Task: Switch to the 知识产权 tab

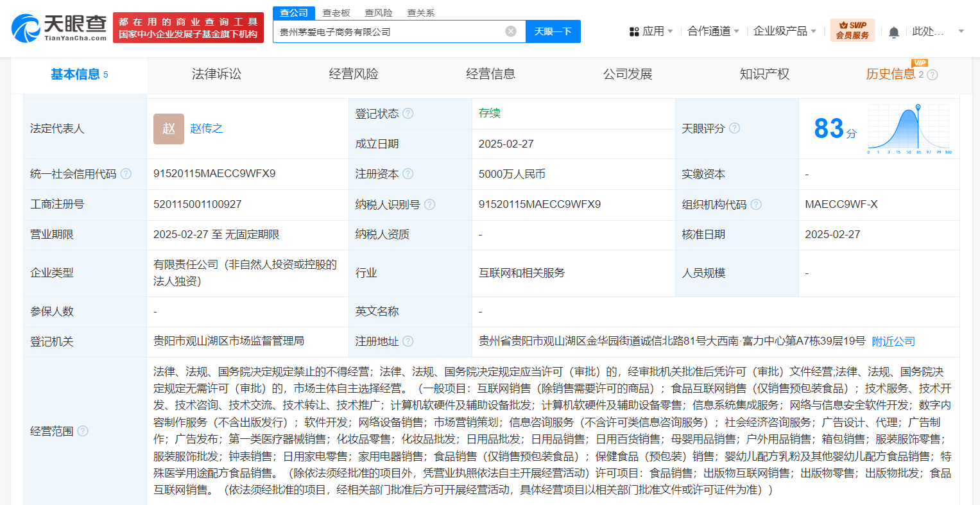Action: [764, 74]
